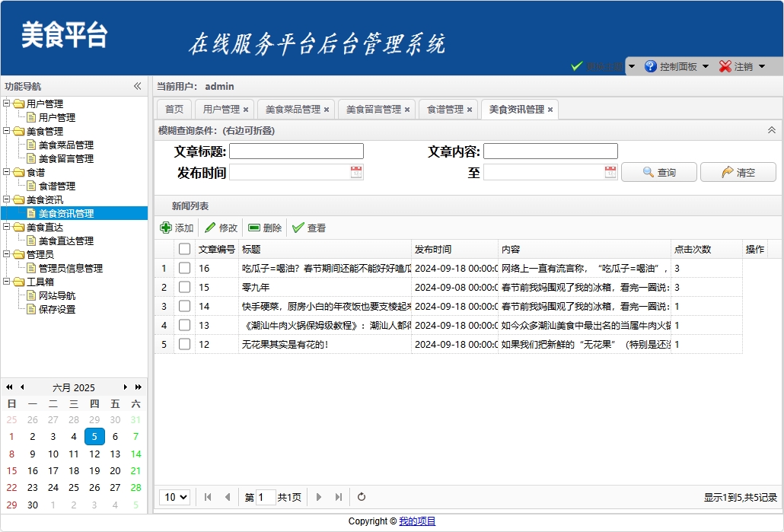Viewport: 784px width, 532px height.
Task: Click the Delete (删除) toolbar icon
Action: (254, 228)
